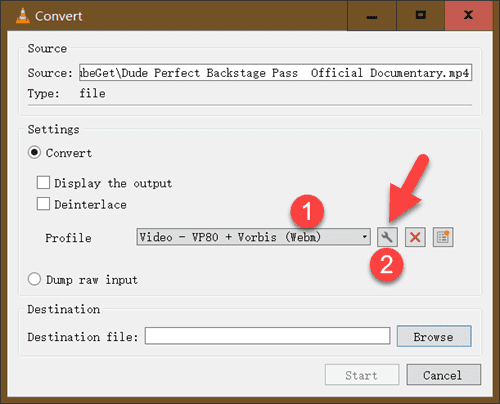The width and height of the screenshot is (500, 404).
Task: Click the Start button
Action: [x=362, y=375]
